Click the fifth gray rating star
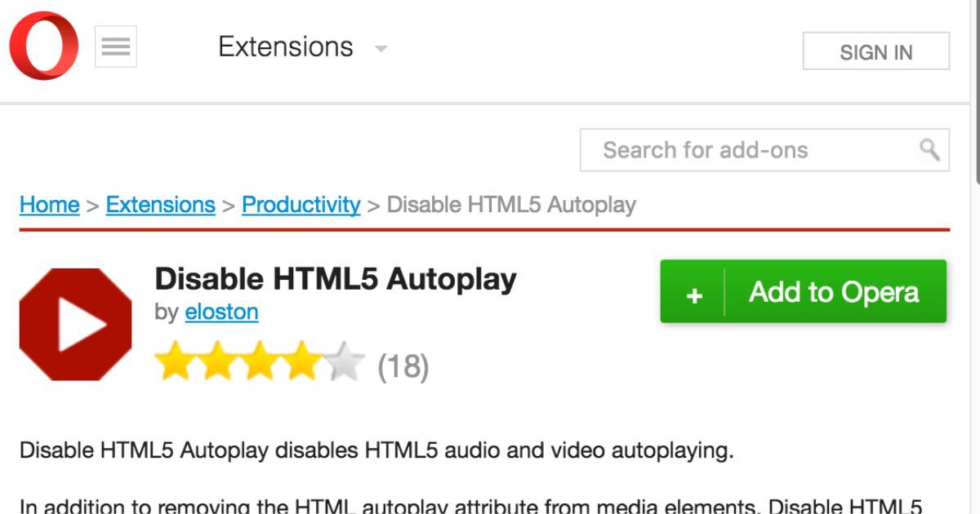This screenshot has width=980, height=514. [345, 362]
